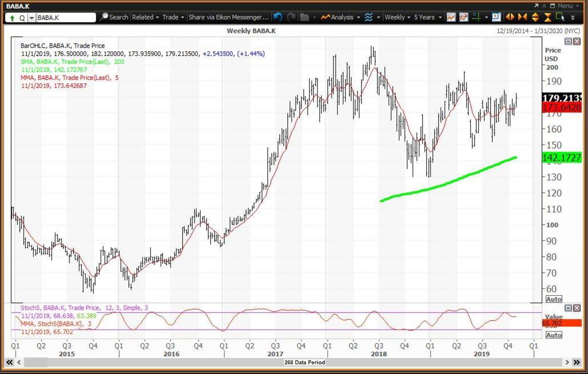Maximize the price chart pane
588x374 pixels.
click(568, 42)
